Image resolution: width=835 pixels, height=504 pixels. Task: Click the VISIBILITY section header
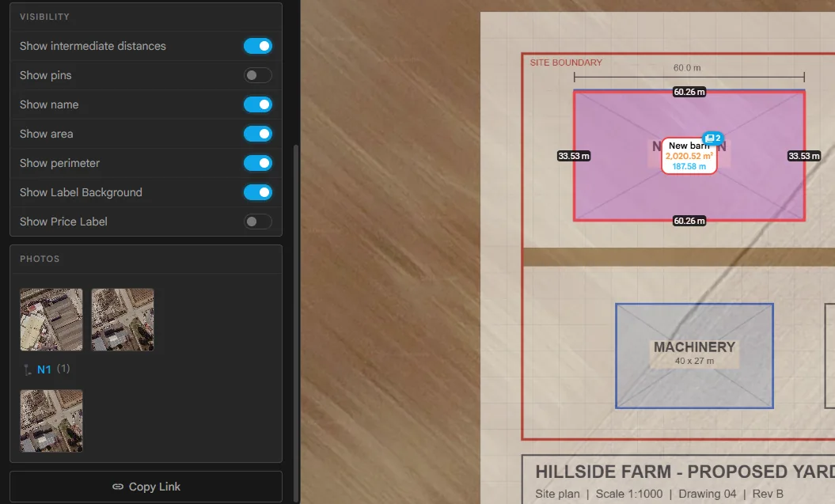pos(45,17)
